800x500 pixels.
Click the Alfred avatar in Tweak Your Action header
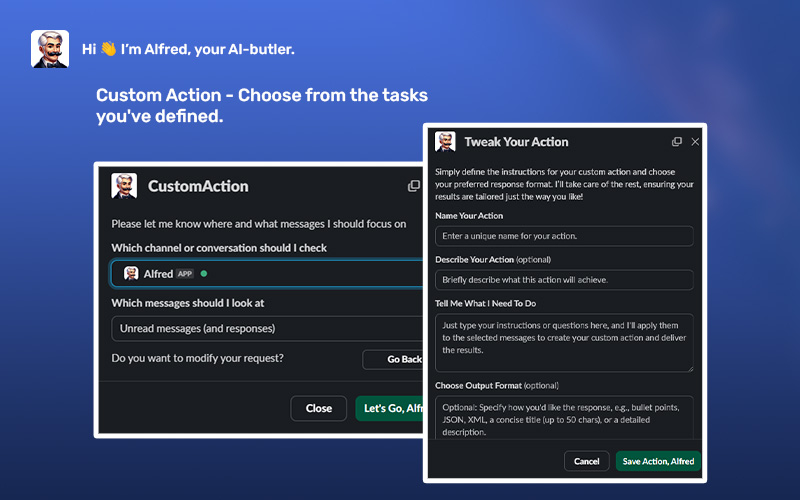[x=445, y=141]
